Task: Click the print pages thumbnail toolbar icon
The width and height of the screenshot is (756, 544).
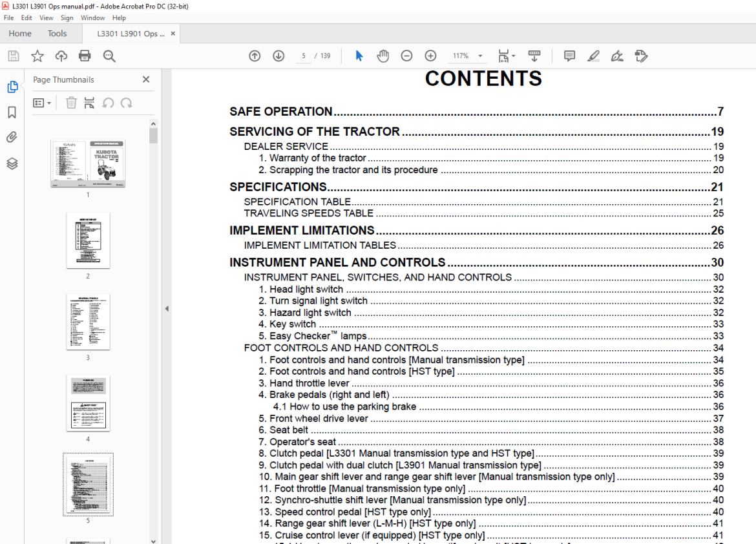Action: (89, 103)
